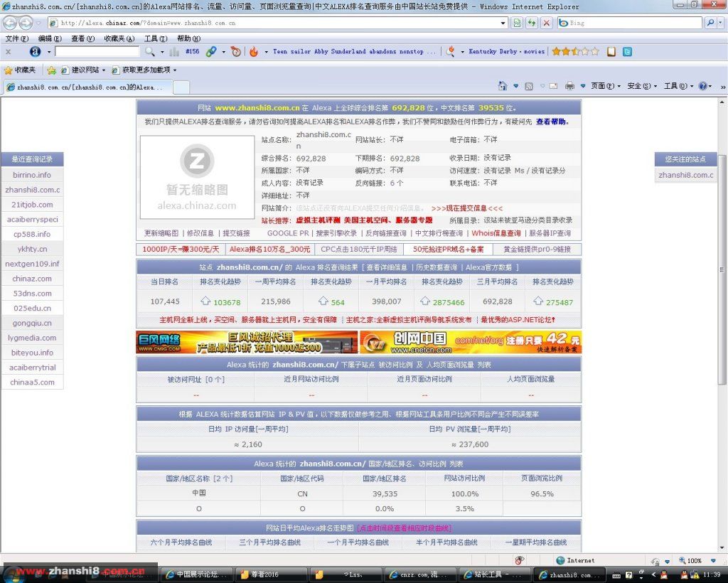Click the 查看帮助 link
Screen dimensions: 728x583
click(551, 122)
